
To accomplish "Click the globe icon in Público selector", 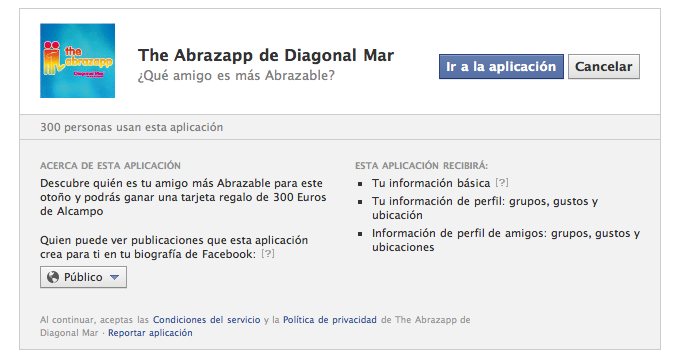I will coord(53,277).
